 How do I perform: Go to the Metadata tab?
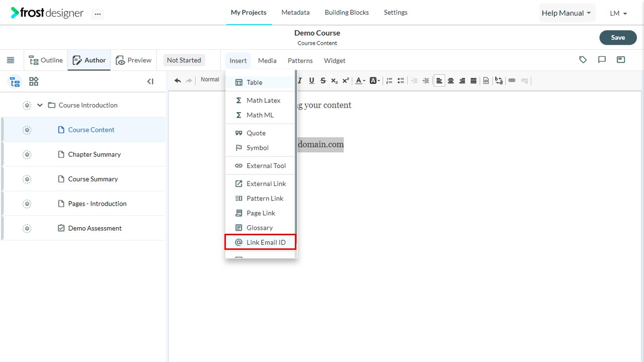point(295,12)
